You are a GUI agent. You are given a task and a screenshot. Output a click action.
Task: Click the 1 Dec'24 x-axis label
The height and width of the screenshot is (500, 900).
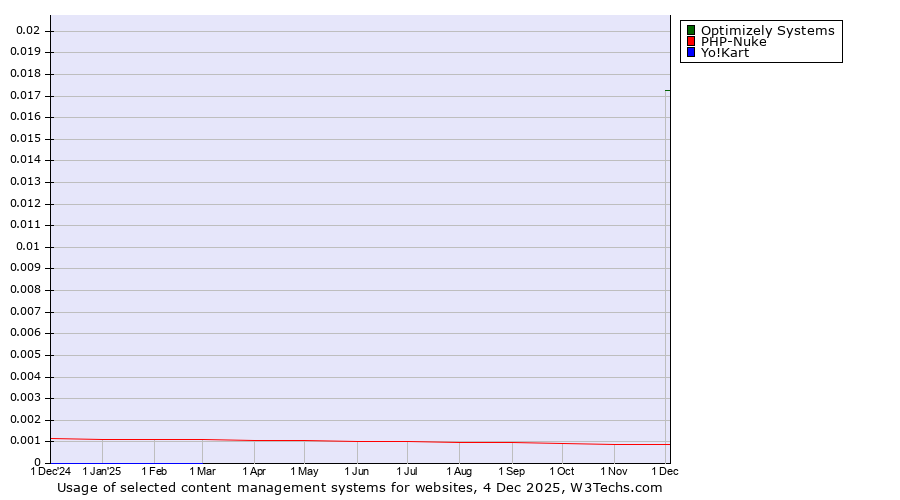pos(51,471)
